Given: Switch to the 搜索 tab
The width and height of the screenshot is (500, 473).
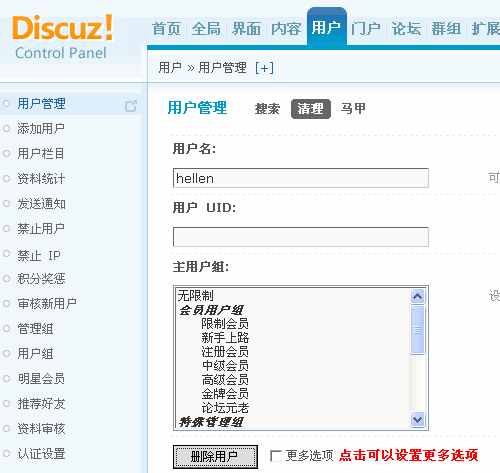Looking at the screenshot, I should point(267,109).
